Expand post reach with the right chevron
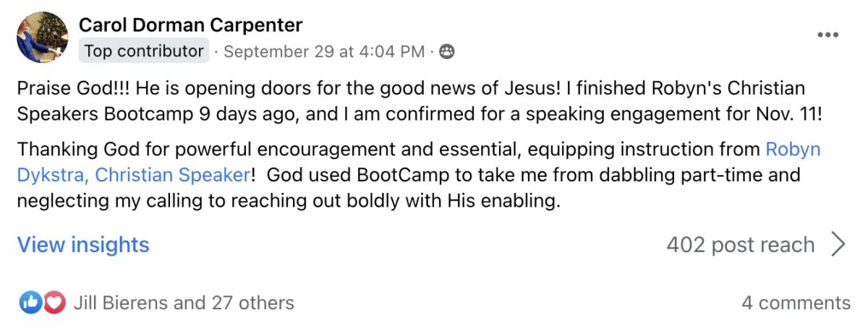 pos(838,245)
